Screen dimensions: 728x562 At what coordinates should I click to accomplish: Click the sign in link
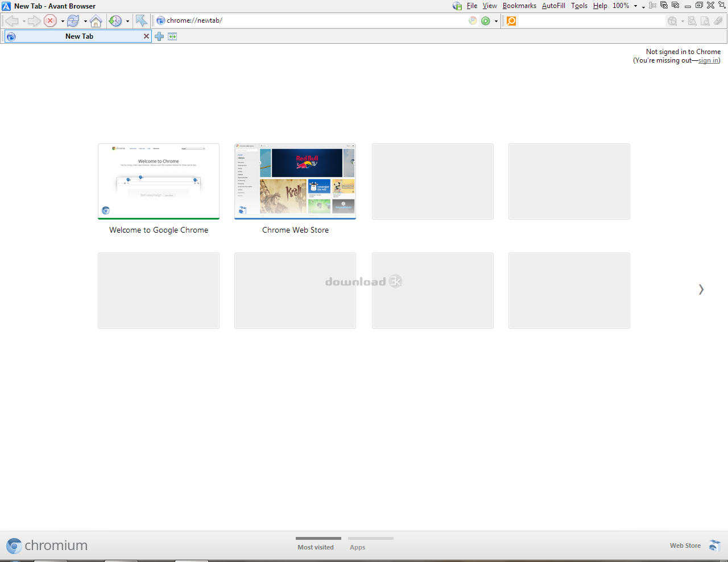tap(708, 60)
